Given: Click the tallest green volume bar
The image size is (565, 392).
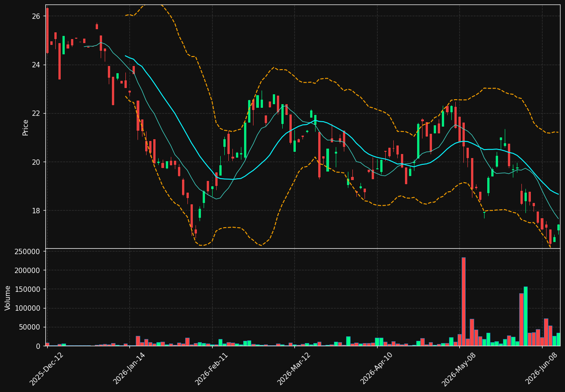Looking at the screenshot, I should 525,316.
